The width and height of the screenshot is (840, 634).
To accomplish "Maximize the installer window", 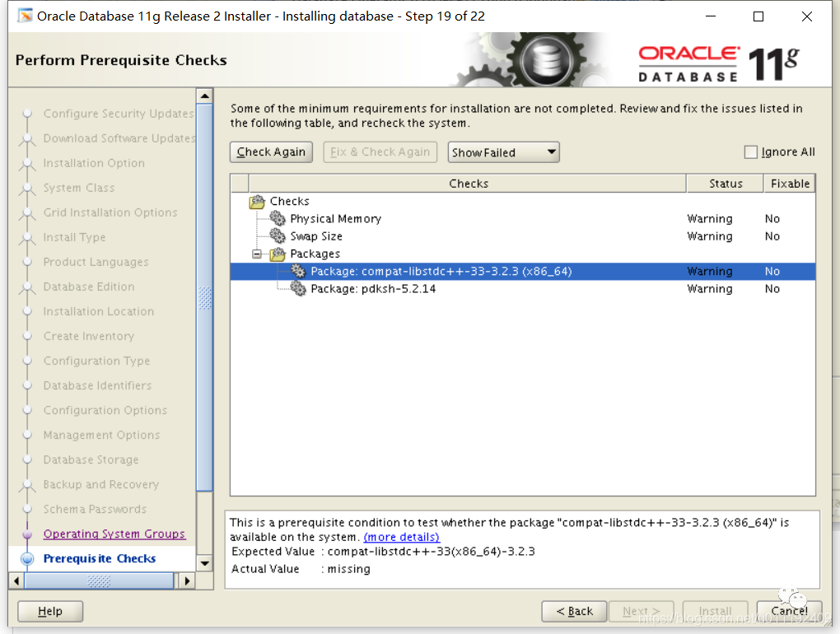I will (x=758, y=16).
